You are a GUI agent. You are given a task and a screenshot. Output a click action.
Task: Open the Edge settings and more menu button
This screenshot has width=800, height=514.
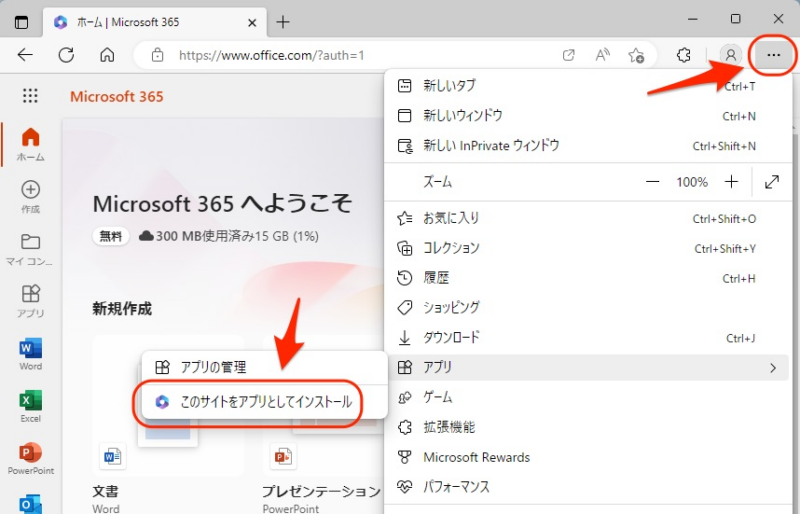[773, 55]
